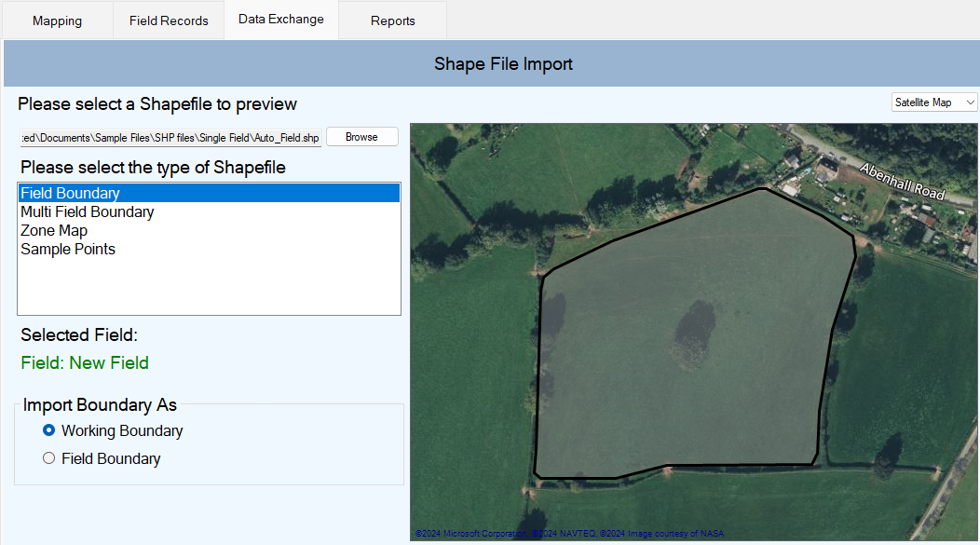Choose Multi Field Boundary list item
The width and height of the screenshot is (980, 545).
pos(87,211)
